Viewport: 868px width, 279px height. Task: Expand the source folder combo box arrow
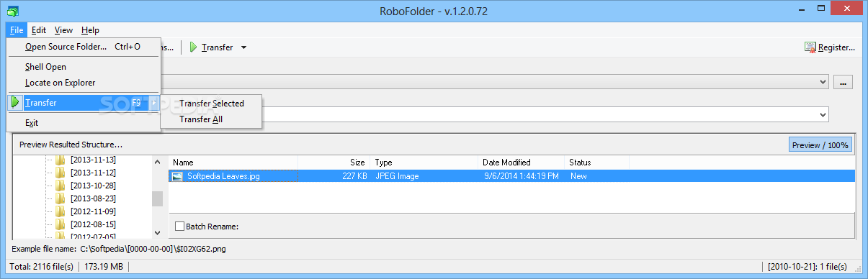(823, 82)
